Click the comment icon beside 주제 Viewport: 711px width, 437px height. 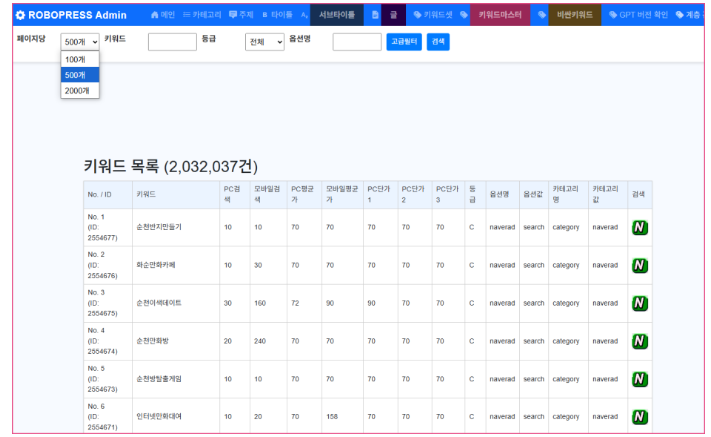coord(233,15)
